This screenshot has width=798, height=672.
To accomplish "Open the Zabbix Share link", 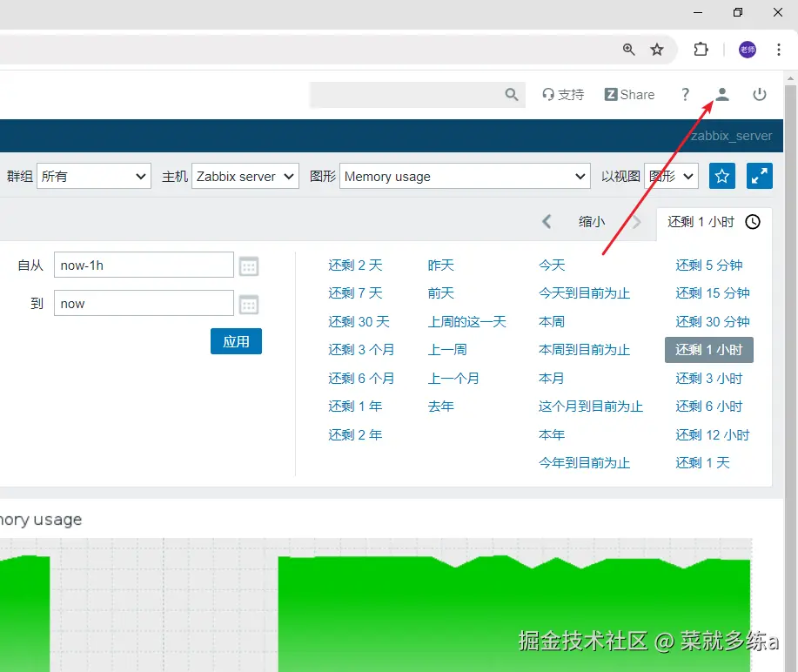I will (x=629, y=95).
